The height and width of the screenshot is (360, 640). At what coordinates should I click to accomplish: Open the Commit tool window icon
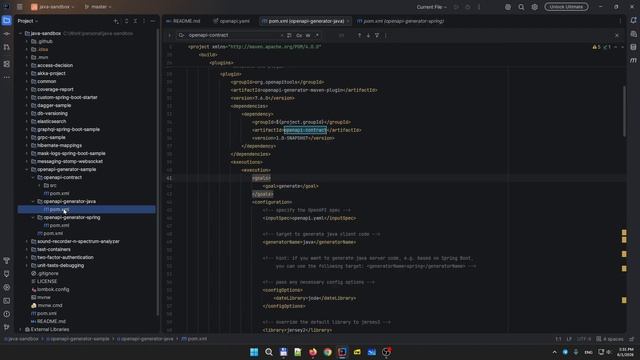[x=7, y=34]
